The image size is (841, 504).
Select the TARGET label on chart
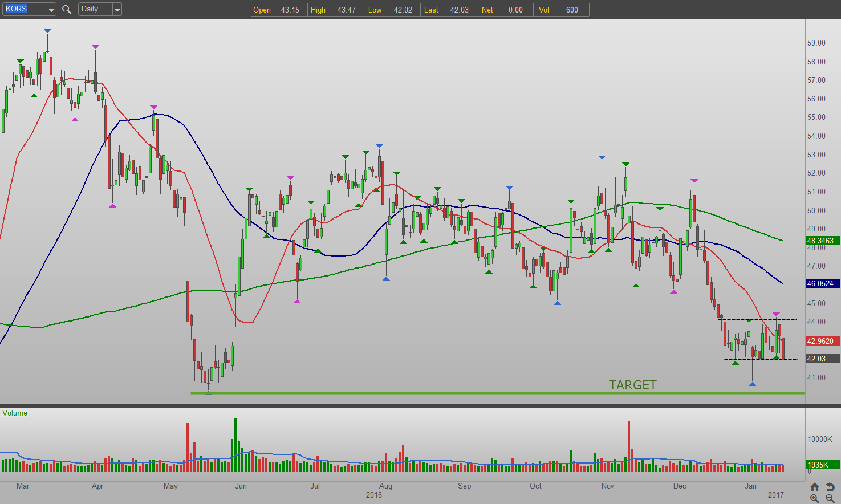(632, 385)
